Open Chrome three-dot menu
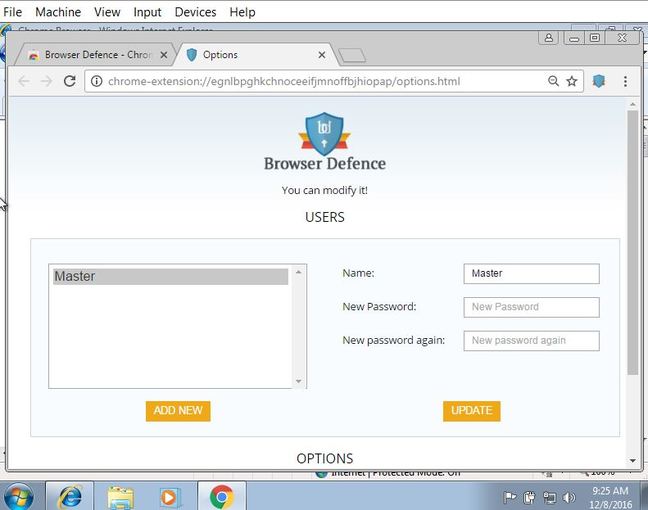The width and height of the screenshot is (648, 510). 625,81
